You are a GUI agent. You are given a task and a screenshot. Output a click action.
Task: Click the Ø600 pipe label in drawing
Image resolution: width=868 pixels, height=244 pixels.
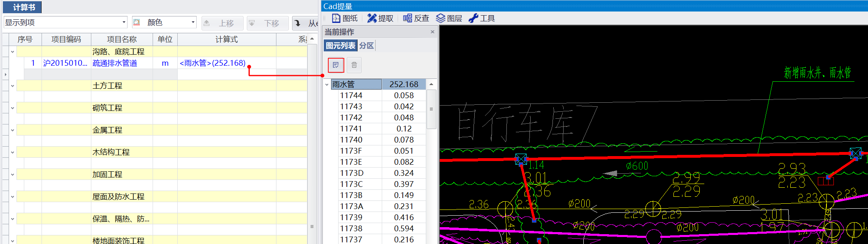pos(637,166)
